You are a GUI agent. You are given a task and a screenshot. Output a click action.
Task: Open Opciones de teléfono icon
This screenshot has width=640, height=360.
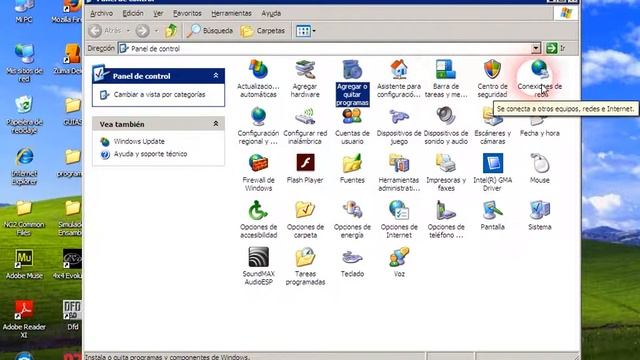[x=446, y=220]
